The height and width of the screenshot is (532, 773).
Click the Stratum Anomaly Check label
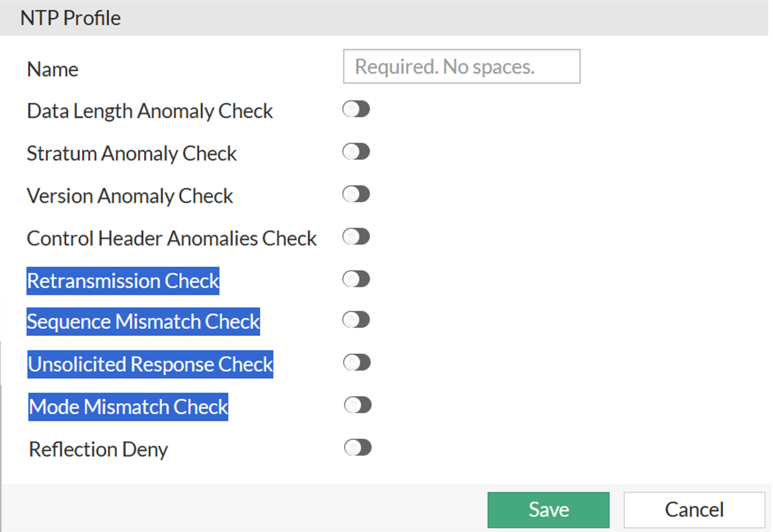131,154
